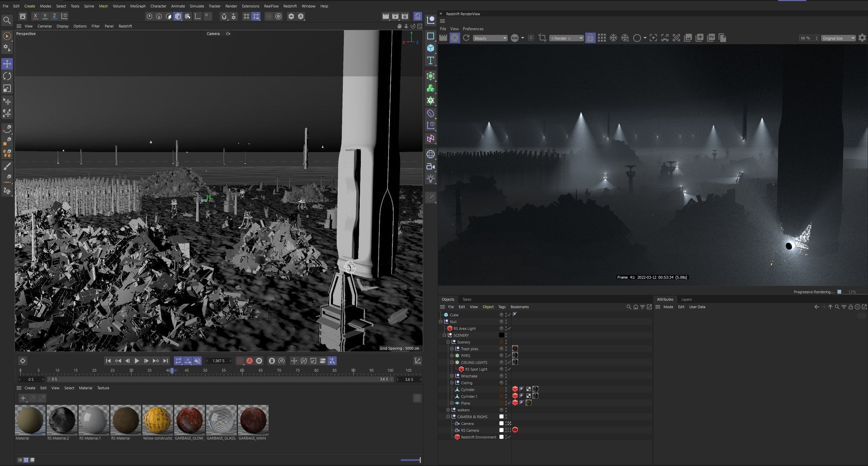Viewport: 868px width, 466px height.
Task: Select the Rotate tool in left toolbar
Action: pos(7,76)
